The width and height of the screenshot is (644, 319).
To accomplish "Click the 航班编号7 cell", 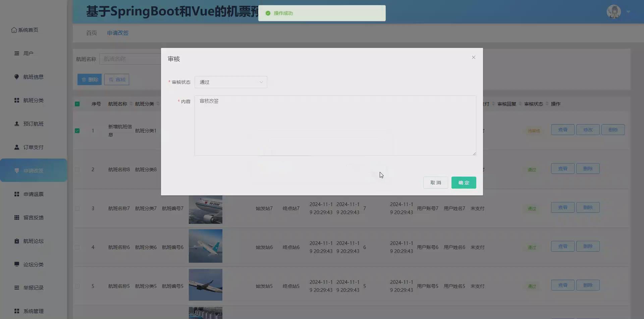I will 173,208.
